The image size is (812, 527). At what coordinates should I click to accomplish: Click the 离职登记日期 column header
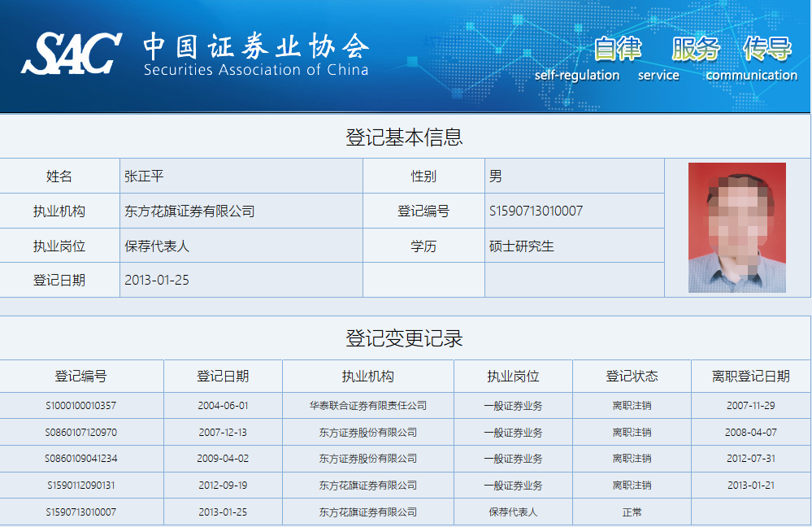click(750, 377)
